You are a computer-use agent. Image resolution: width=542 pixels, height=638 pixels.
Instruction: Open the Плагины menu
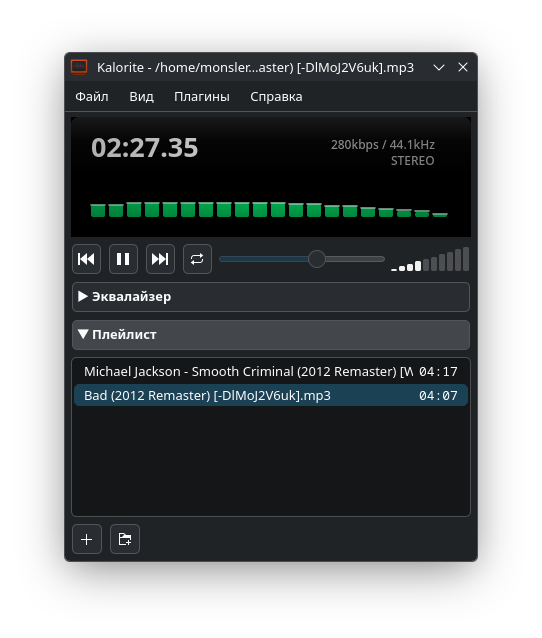[x=202, y=97]
